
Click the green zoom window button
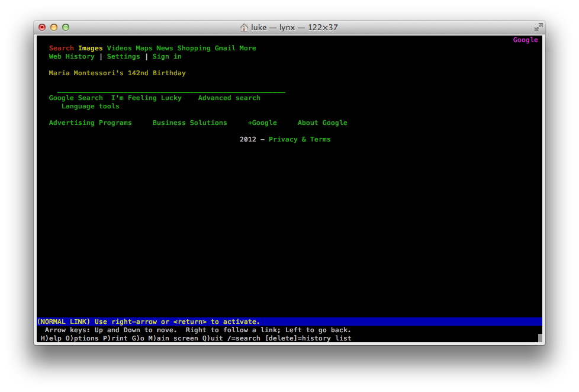pyautogui.click(x=66, y=27)
